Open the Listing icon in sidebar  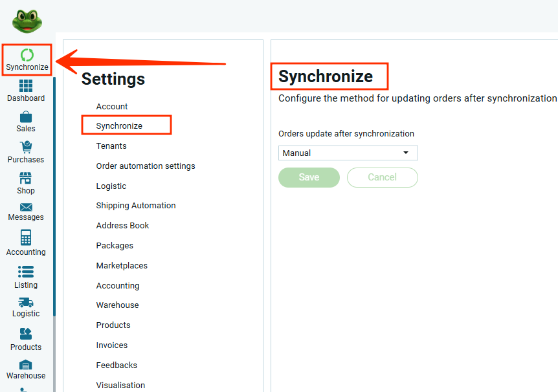[26, 272]
